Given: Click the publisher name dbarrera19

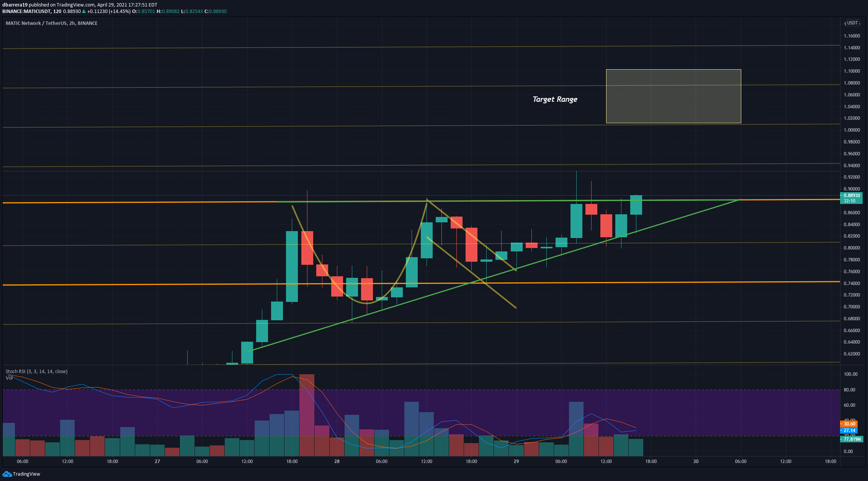Looking at the screenshot, I should pyautogui.click(x=15, y=5).
